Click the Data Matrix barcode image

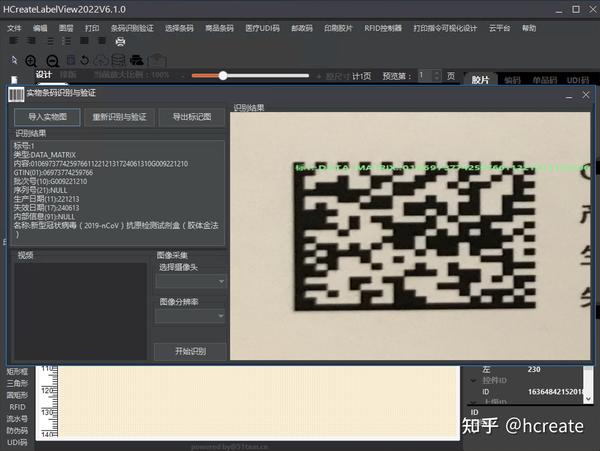(414, 236)
